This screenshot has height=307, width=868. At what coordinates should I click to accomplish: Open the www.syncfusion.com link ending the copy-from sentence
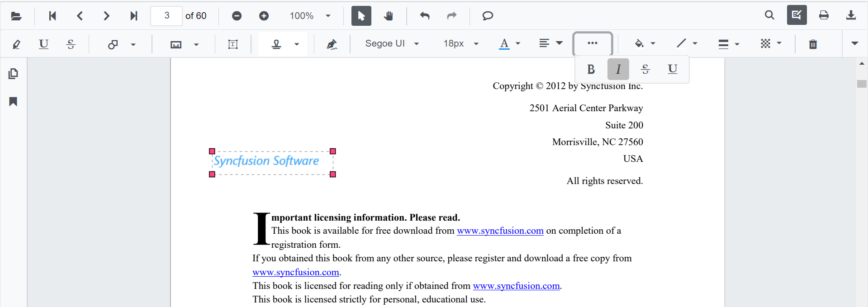pos(295,272)
